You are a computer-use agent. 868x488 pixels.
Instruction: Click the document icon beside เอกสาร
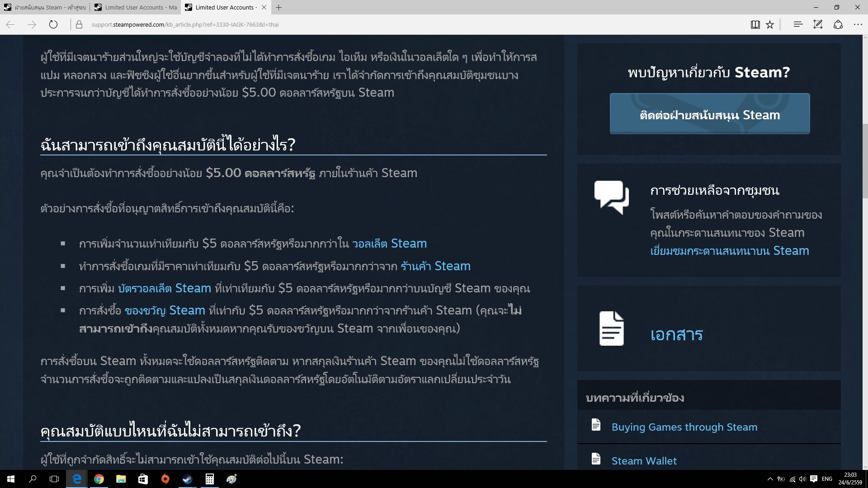611,328
